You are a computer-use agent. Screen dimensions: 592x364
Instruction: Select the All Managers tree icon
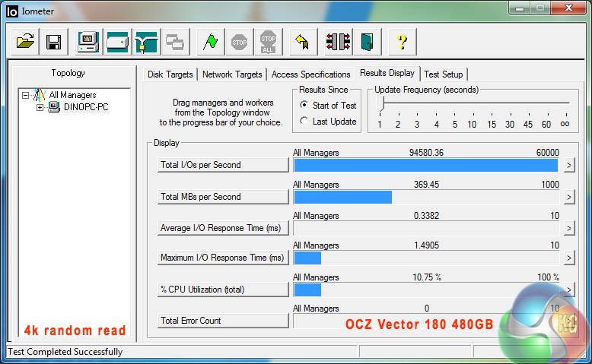point(40,95)
